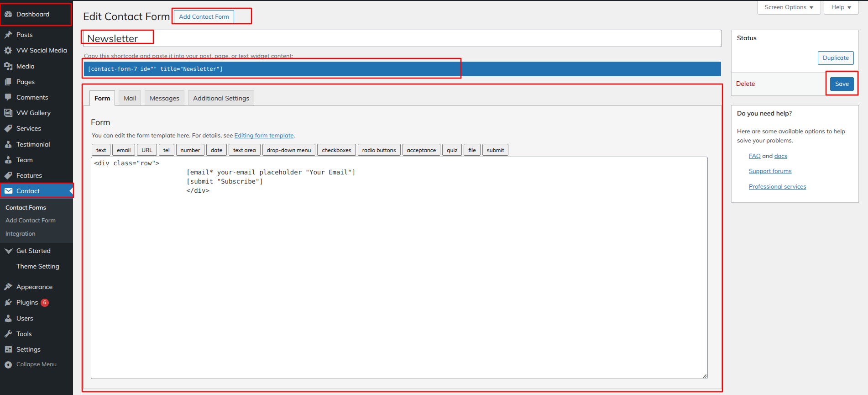Open the Additional Settings tab
This screenshot has width=868, height=395.
[221, 98]
